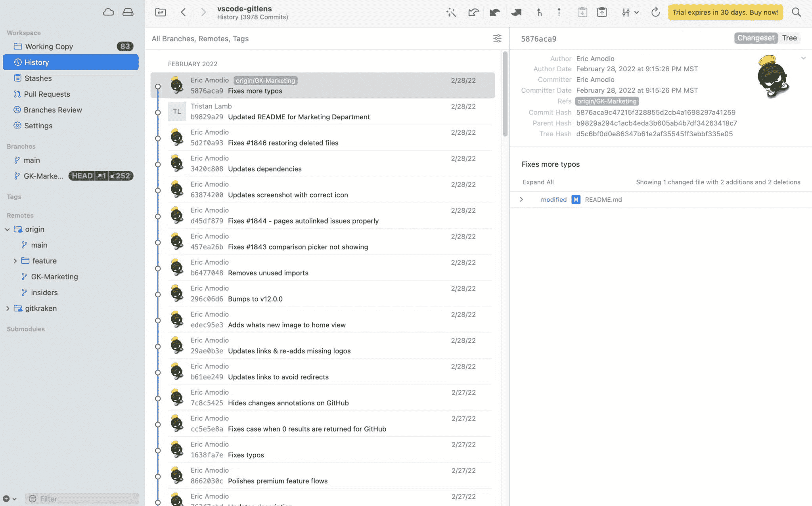812x506 pixels.
Task: Select the GK-Marketing branch with HEAD badge
Action: click(44, 176)
